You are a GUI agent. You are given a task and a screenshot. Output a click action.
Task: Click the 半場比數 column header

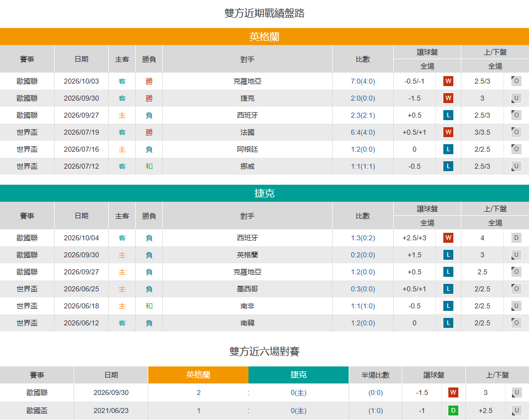[376, 375]
